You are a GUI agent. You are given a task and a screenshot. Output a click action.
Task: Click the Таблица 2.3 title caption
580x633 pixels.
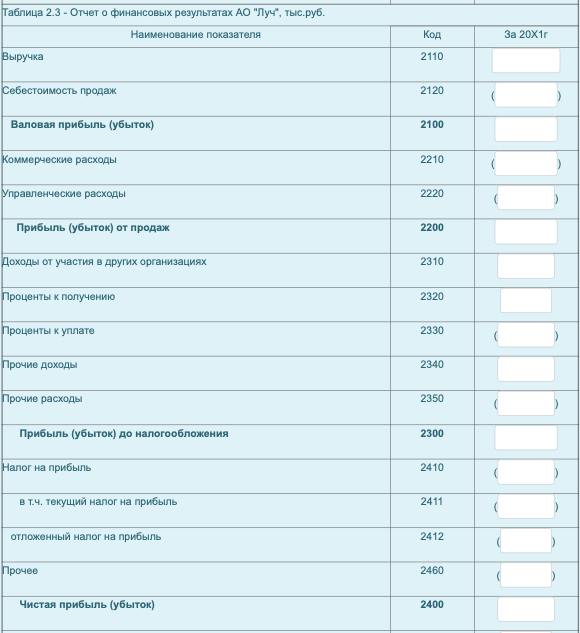tap(163, 13)
